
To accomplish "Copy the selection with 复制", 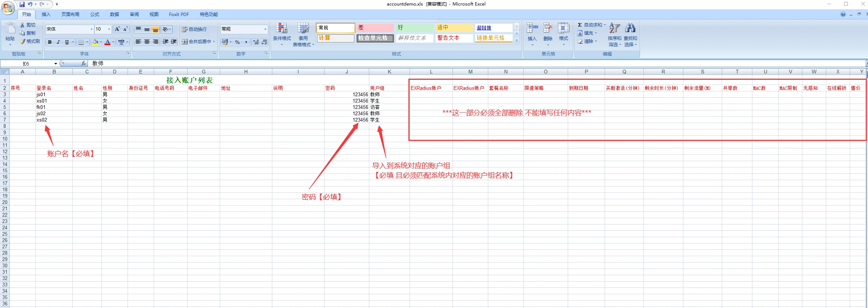I will click(x=28, y=33).
